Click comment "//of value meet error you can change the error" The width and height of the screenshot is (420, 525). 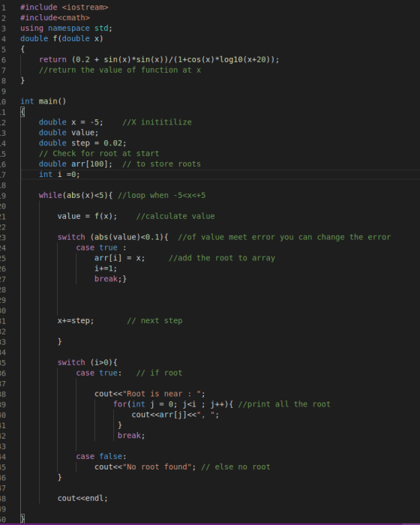(284, 237)
